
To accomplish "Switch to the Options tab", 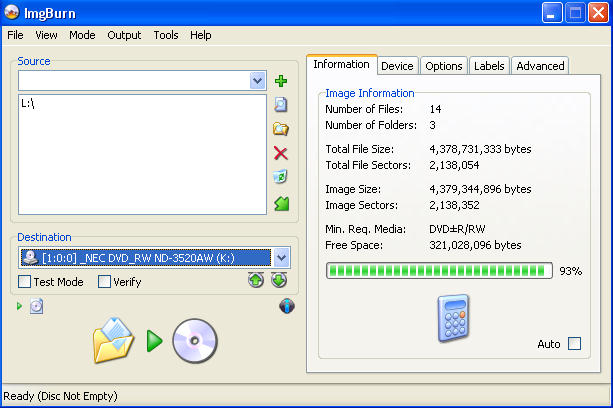I will 444,66.
